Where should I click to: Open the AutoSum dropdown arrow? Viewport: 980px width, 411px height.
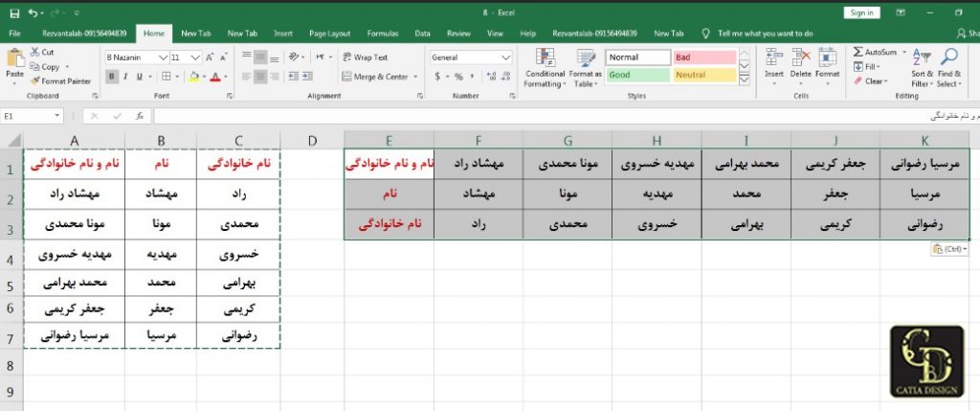pos(904,53)
